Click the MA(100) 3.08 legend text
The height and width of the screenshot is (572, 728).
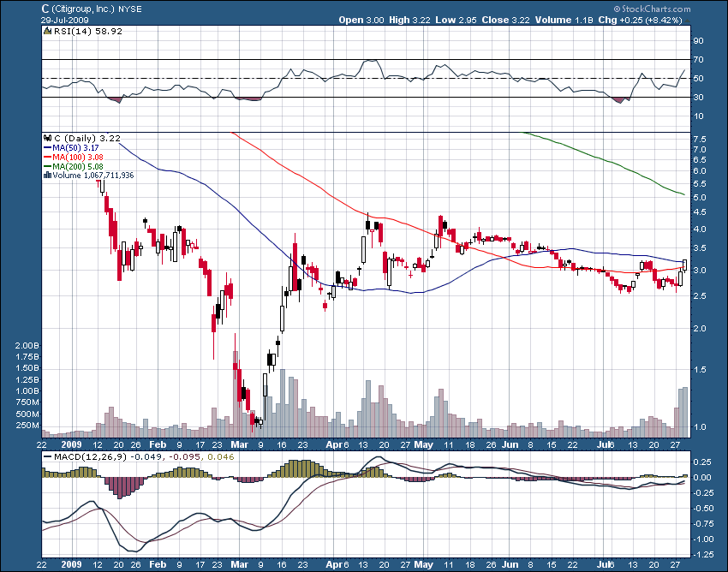click(78, 158)
